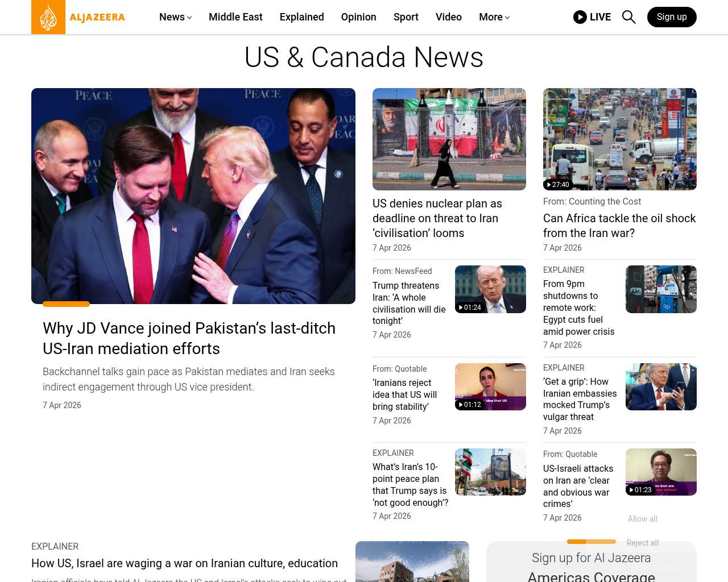Image resolution: width=728 pixels, height=582 pixels.
Task: Open 'Get a grip' Iranian embassies explainer
Action: tap(580, 399)
